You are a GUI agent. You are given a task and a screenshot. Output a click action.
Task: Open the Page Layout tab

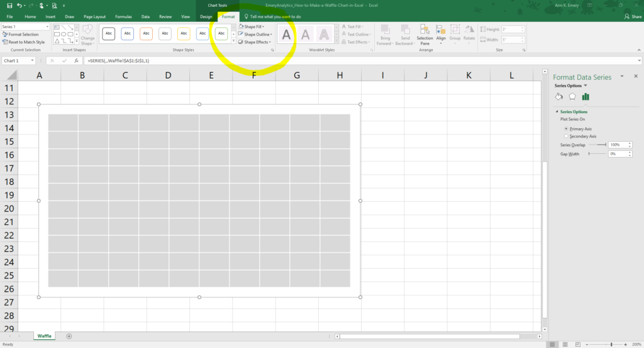click(x=94, y=17)
